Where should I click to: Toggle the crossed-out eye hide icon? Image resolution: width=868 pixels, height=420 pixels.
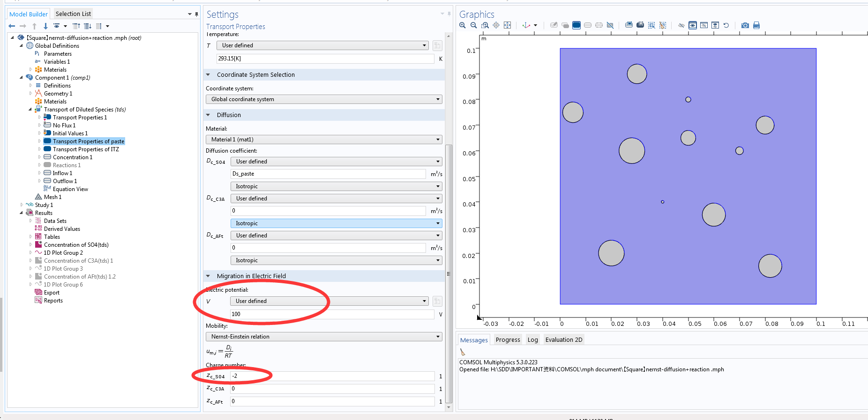681,25
